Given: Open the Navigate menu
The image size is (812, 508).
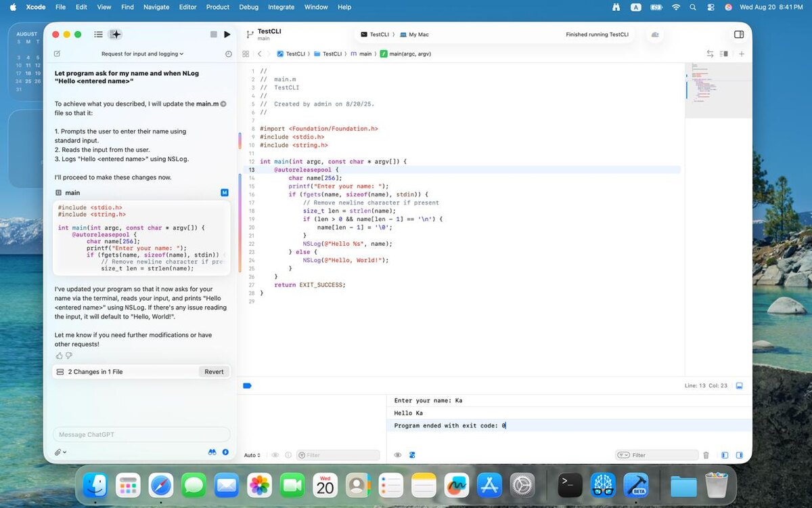Looking at the screenshot, I should (156, 7).
